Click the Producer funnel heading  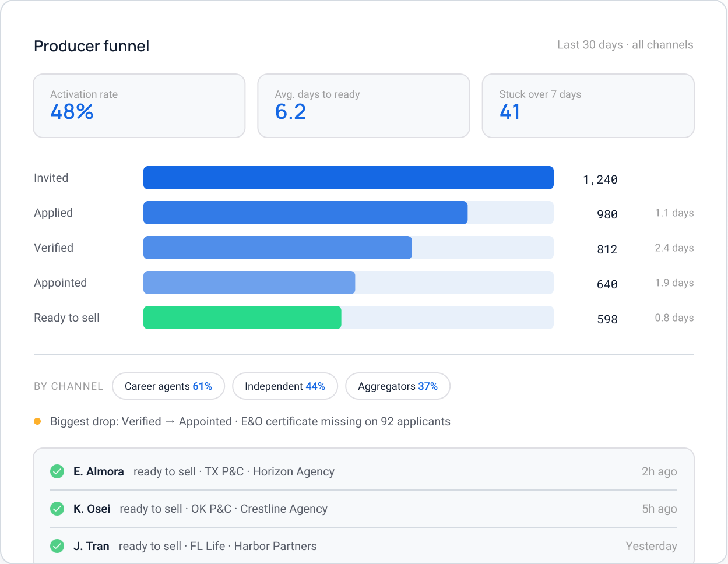pos(92,46)
